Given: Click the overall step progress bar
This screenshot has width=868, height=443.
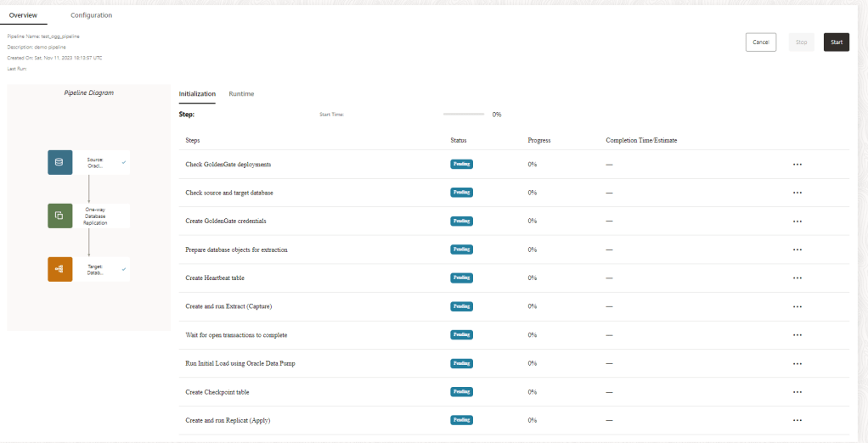Looking at the screenshot, I should (x=464, y=114).
